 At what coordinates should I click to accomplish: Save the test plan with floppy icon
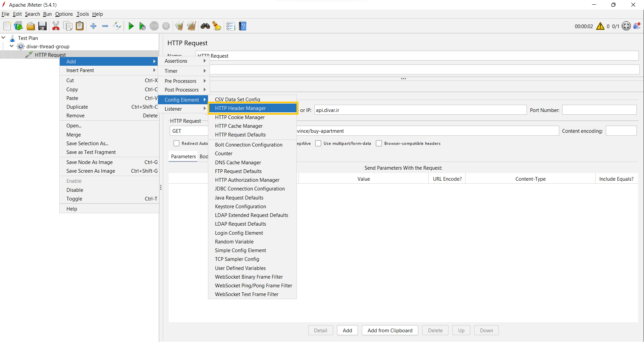pos(42,26)
